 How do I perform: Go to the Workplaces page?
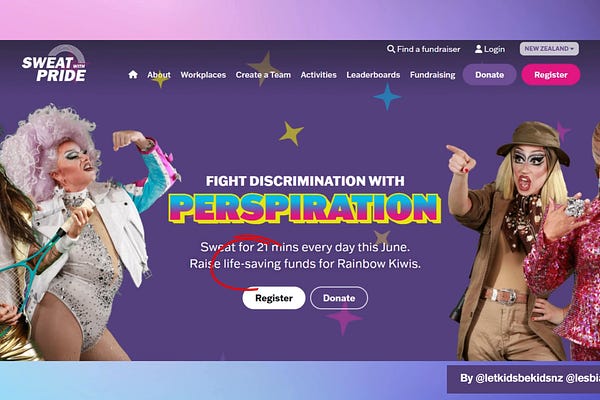(203, 75)
